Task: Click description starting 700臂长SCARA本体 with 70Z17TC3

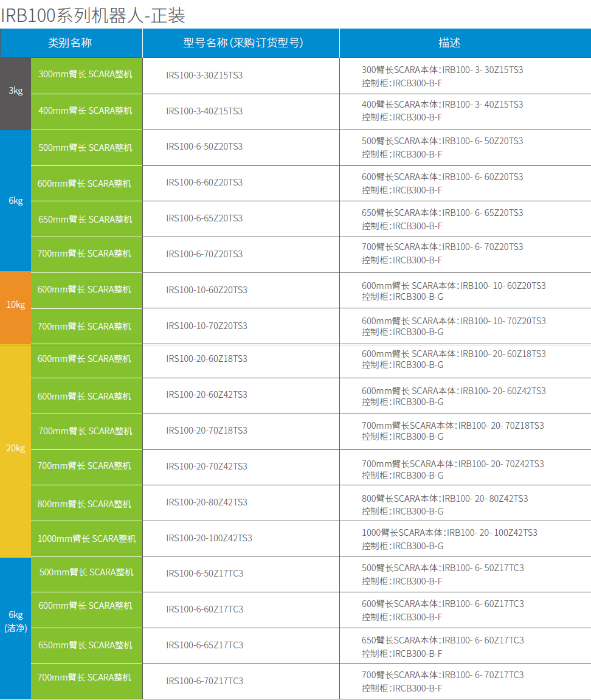Action: [443, 681]
